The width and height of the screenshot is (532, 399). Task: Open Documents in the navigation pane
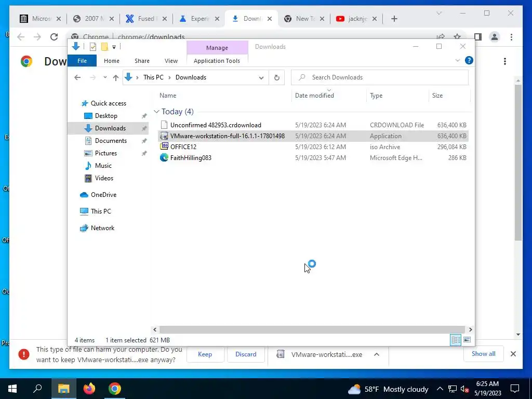111,140
